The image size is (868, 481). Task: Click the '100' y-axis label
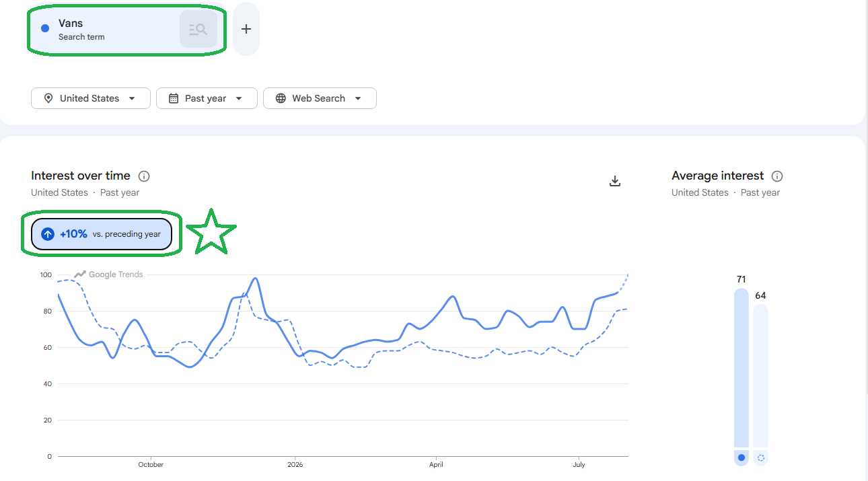tap(46, 274)
